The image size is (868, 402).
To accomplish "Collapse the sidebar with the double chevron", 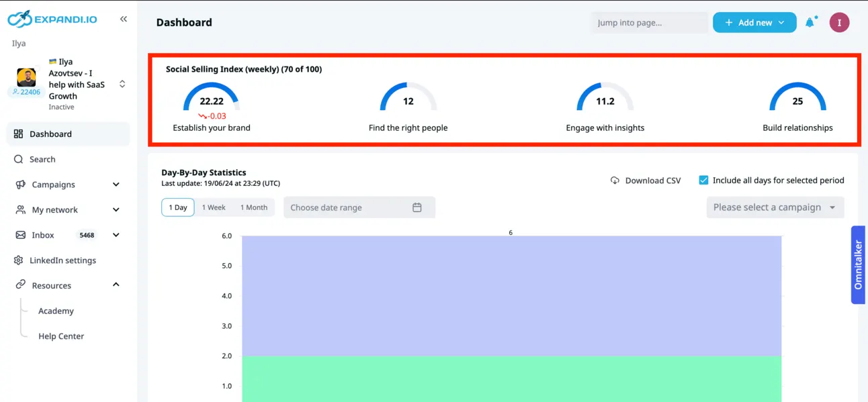I will pos(124,19).
